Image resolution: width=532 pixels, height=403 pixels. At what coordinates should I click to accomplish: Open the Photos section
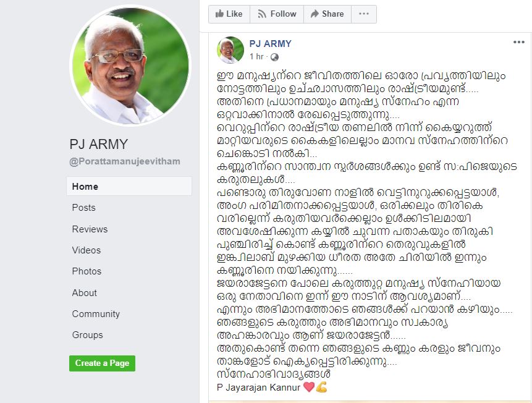pos(87,271)
